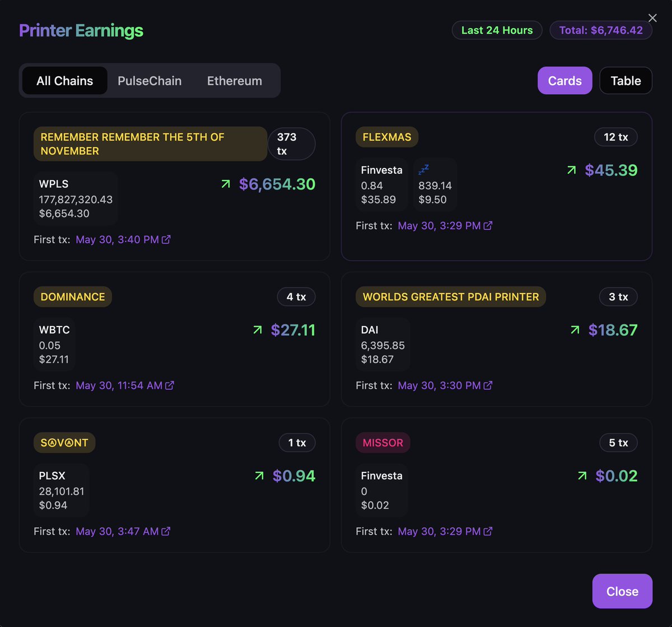Click the SAVANT printer label
This screenshot has width=672, height=627.
(x=64, y=443)
